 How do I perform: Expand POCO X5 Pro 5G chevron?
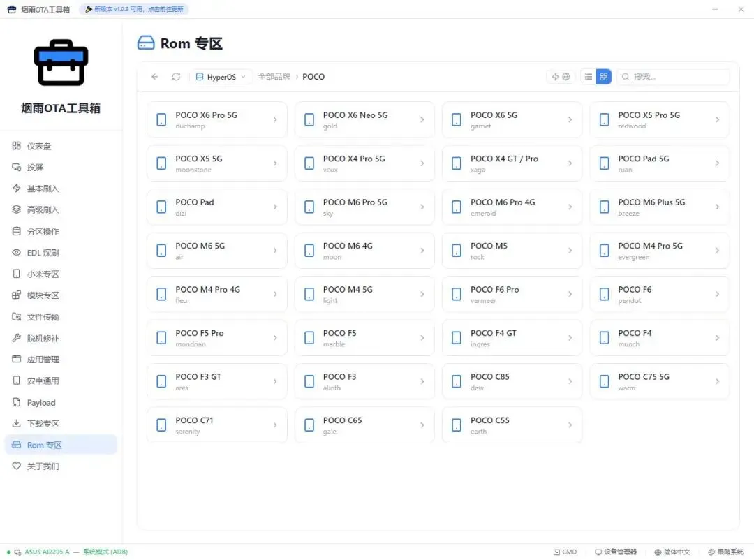pyautogui.click(x=717, y=120)
